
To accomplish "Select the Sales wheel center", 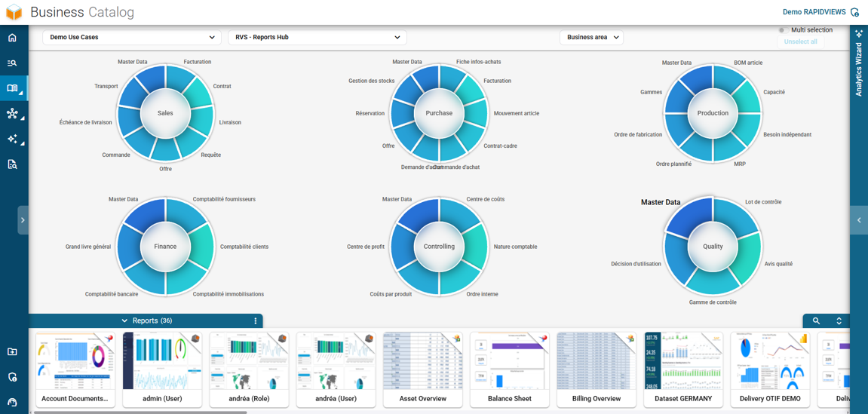I will (x=165, y=113).
